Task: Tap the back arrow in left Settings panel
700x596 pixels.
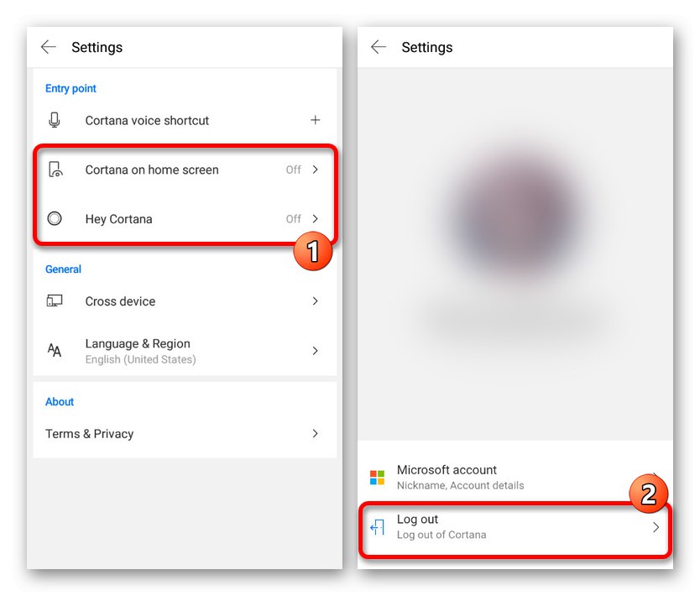Action: click(49, 48)
